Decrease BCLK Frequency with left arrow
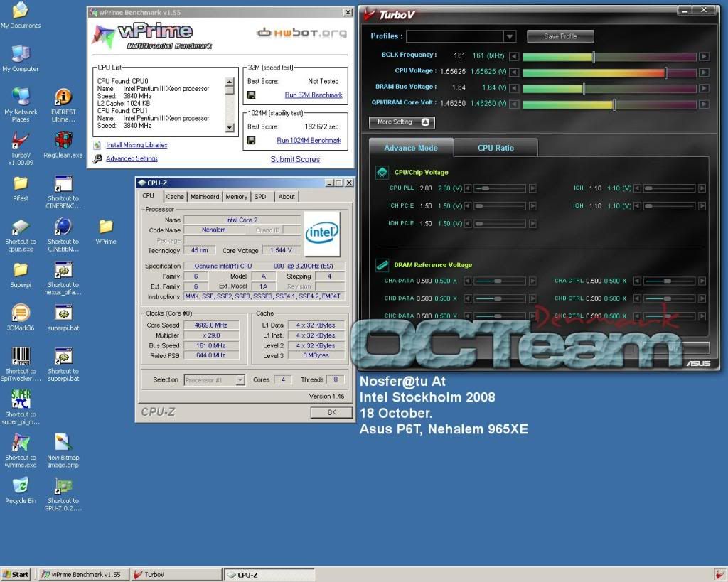This screenshot has width=728, height=582. coord(514,57)
